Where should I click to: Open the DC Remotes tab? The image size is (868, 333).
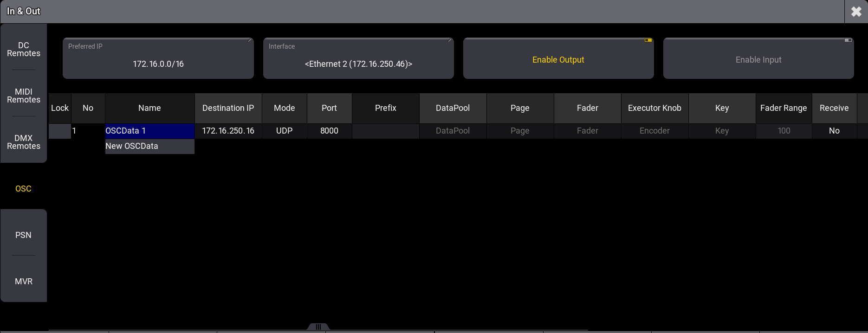pyautogui.click(x=24, y=49)
